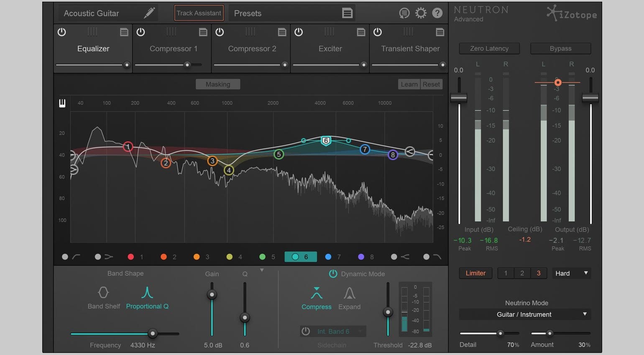The image size is (644, 355).
Task: Grab the Equalizer module reorder handle
Action: coord(92,31)
